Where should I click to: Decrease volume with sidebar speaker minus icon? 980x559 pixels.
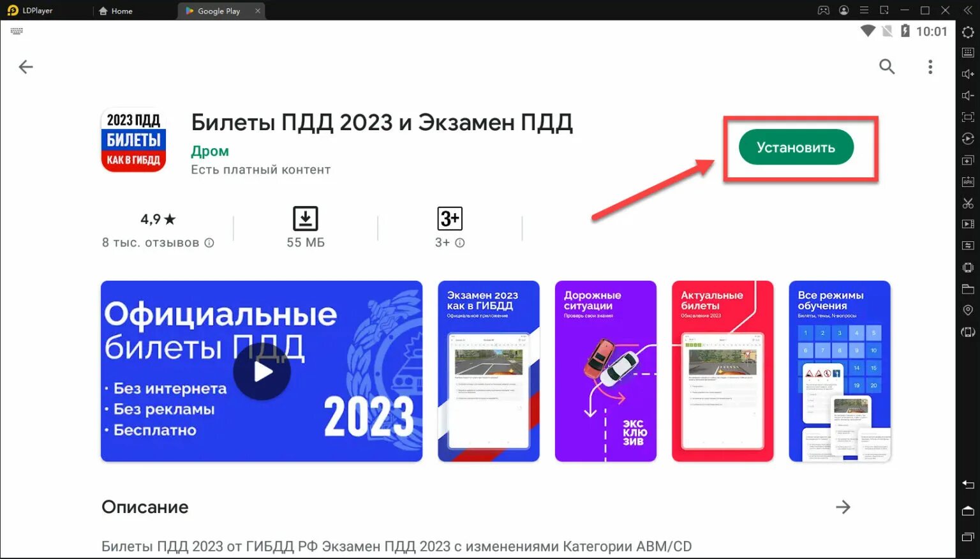(968, 96)
